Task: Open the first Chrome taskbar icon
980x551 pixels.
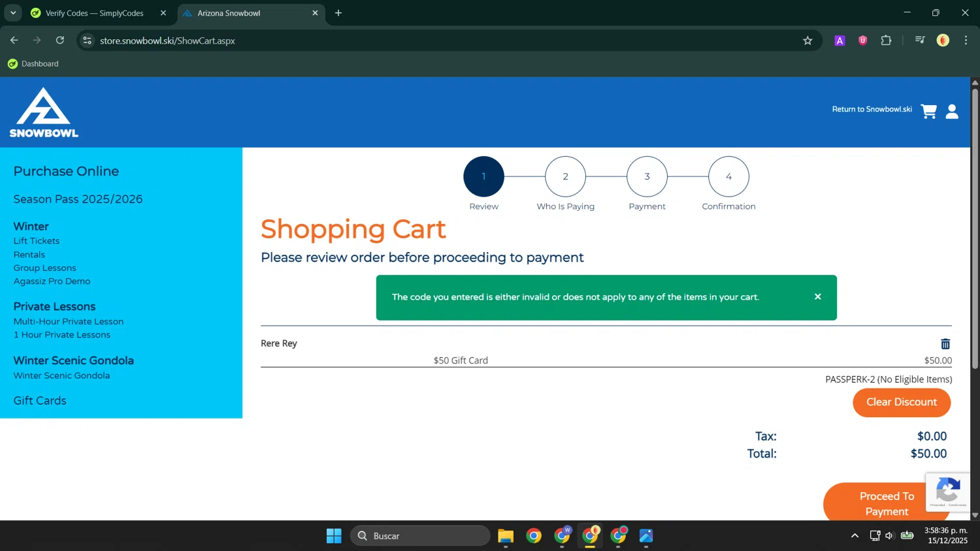Action: tap(534, 536)
